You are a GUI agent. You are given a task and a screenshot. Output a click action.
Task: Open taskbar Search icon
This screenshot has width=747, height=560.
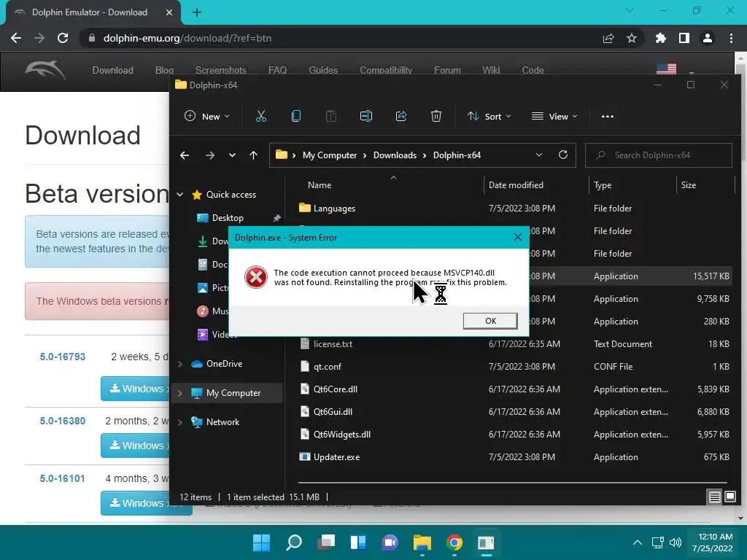point(294,542)
